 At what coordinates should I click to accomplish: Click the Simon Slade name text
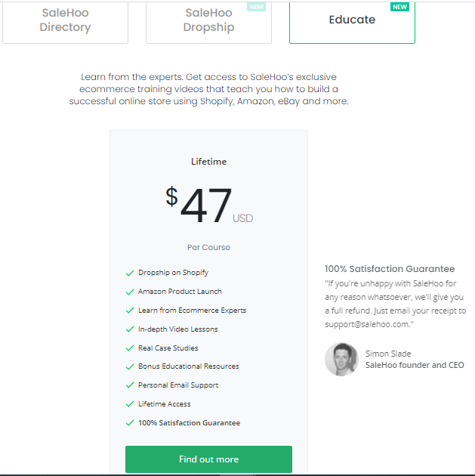coord(388,354)
